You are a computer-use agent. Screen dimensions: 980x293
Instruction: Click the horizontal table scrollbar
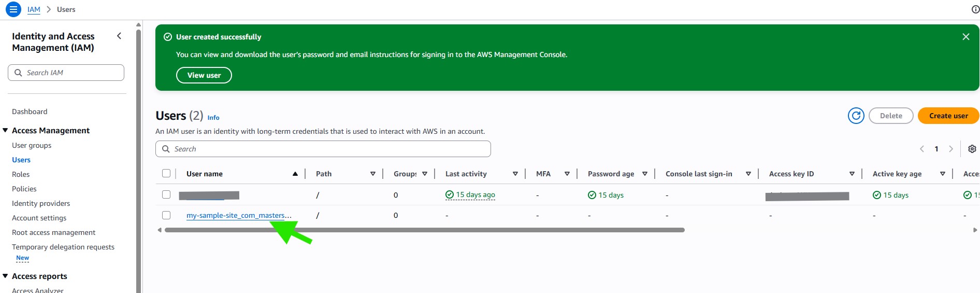coord(424,230)
